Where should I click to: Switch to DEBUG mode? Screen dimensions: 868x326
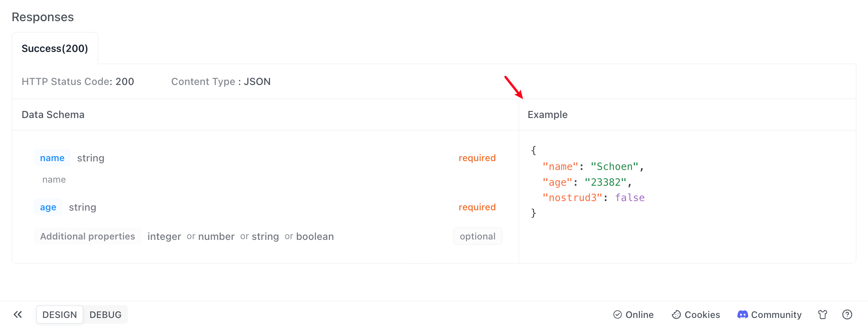105,314
